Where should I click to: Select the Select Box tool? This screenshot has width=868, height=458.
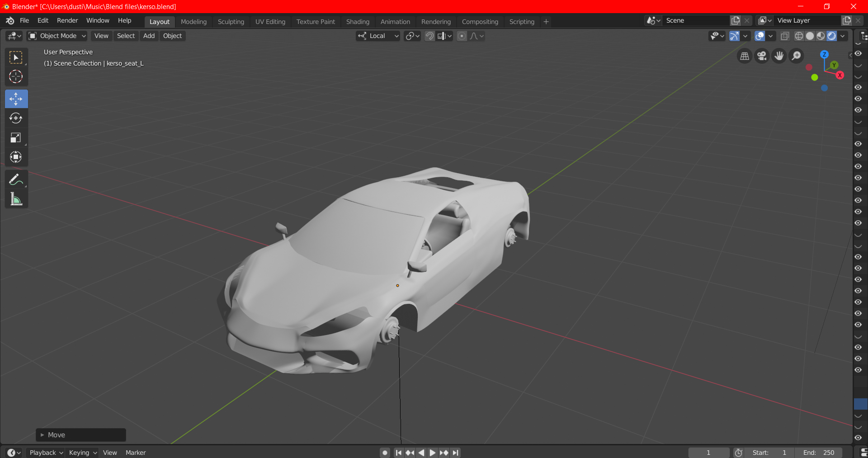16,57
